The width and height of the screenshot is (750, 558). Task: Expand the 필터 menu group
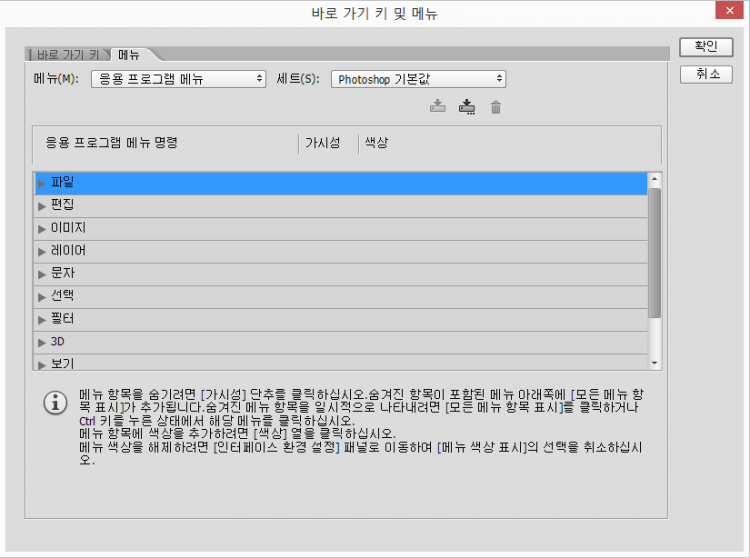(42, 319)
